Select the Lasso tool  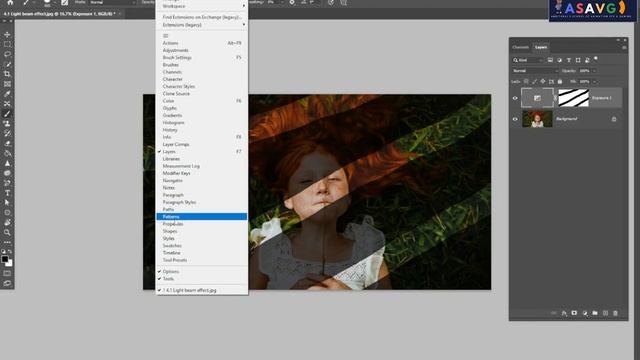(7, 54)
